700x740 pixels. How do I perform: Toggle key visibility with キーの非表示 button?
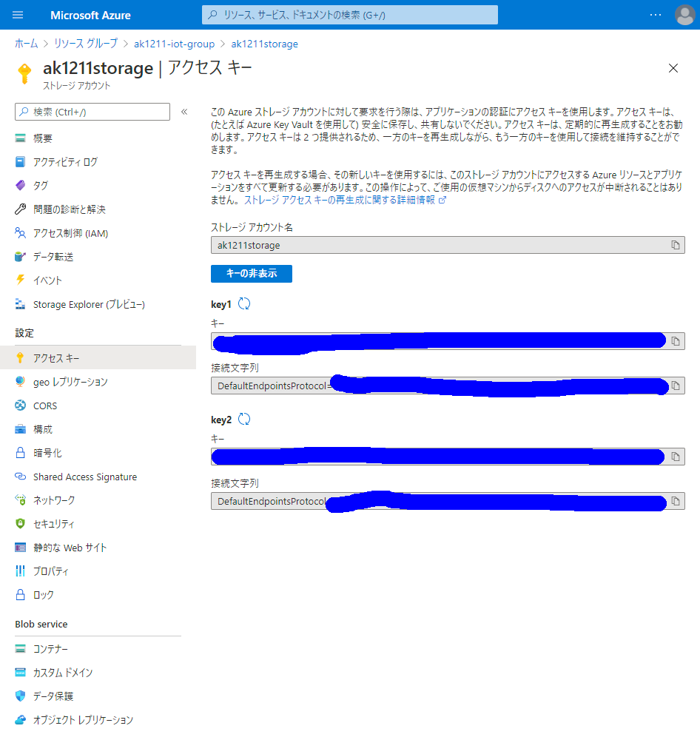point(252,274)
